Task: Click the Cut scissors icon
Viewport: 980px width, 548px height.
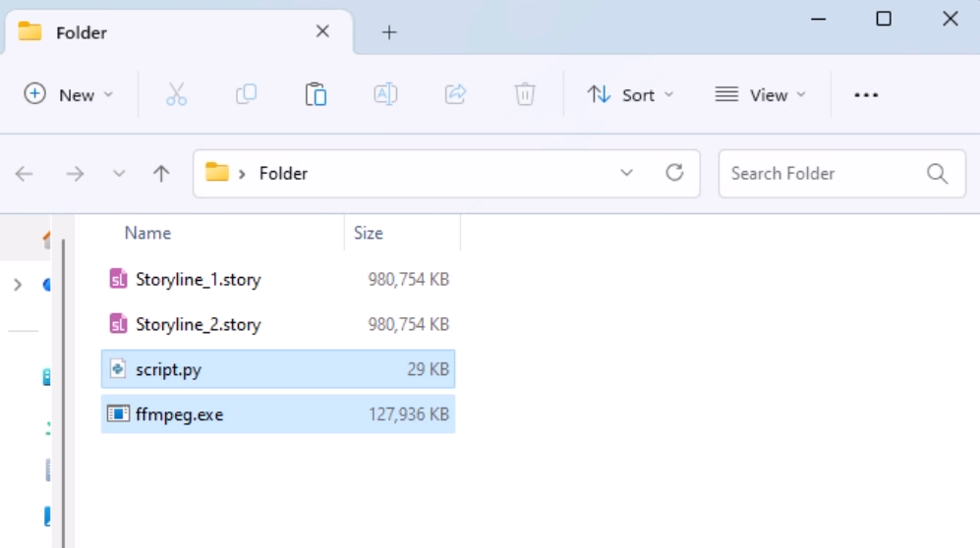Action: click(176, 94)
